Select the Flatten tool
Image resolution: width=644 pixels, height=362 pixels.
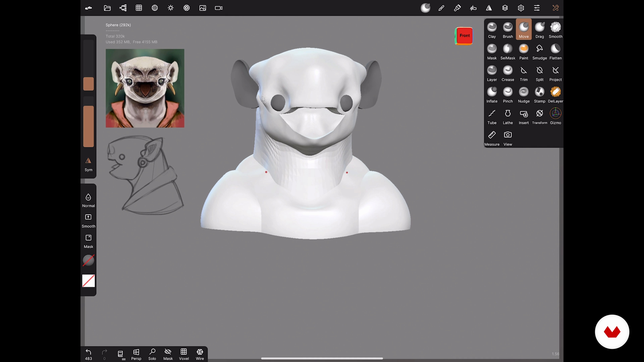click(x=555, y=52)
